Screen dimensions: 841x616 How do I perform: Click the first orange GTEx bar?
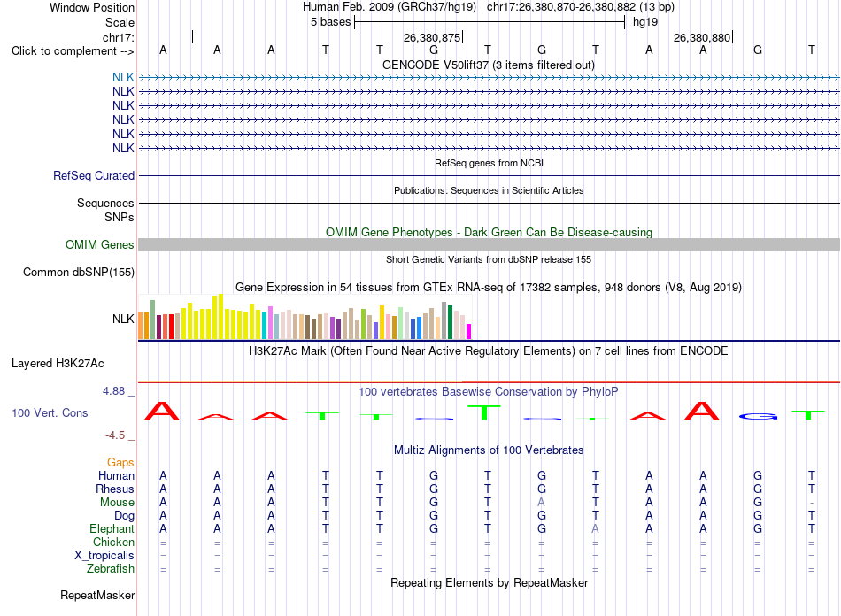141,326
